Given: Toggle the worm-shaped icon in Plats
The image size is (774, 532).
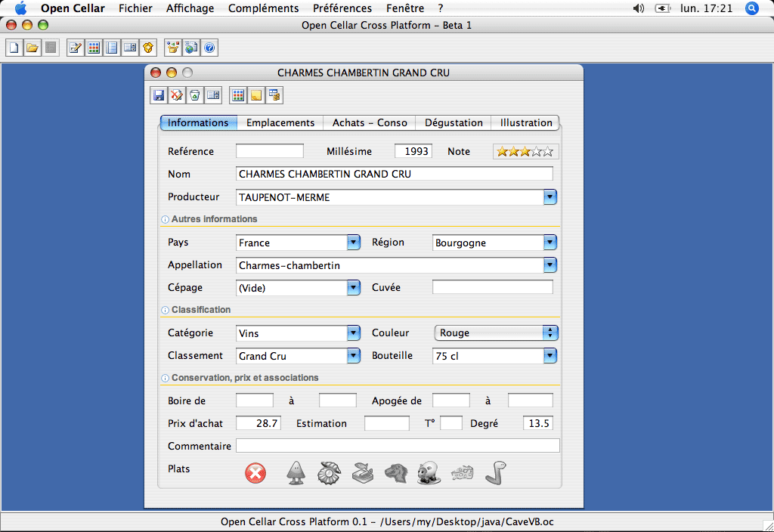Looking at the screenshot, I should point(496,473).
